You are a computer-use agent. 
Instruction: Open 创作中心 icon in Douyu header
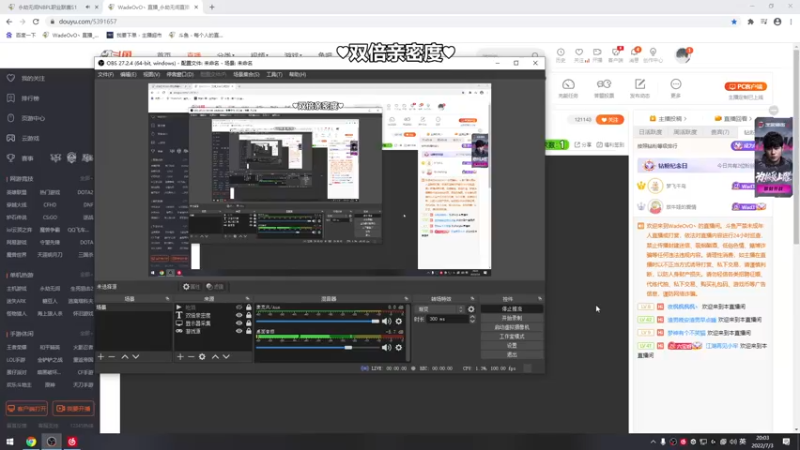point(653,53)
